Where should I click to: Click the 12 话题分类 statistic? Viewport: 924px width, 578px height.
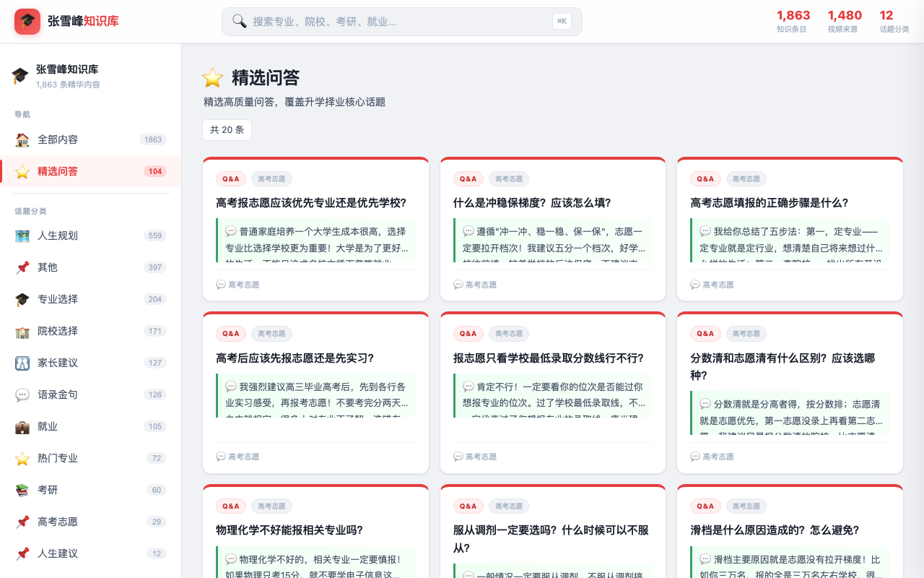tap(894, 21)
